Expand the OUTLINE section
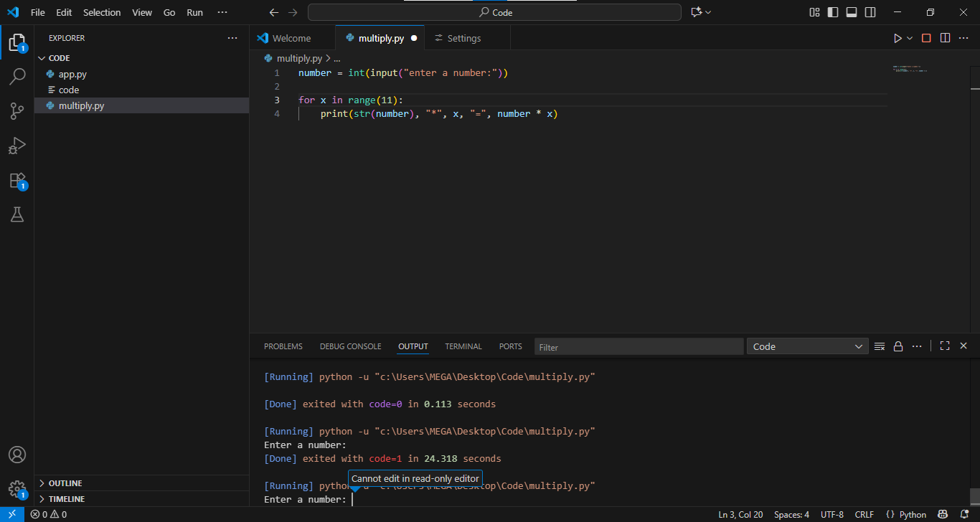This screenshot has height=522, width=980. (x=65, y=483)
